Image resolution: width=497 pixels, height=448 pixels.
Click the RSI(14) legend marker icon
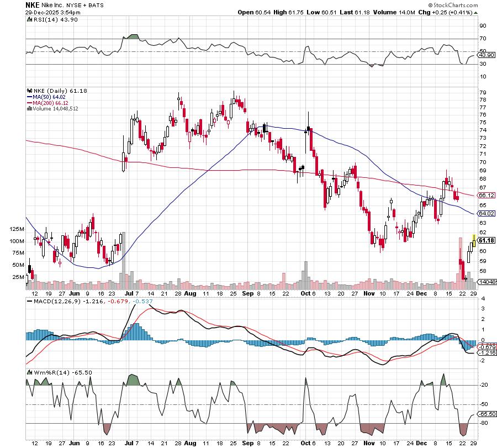[29, 19]
